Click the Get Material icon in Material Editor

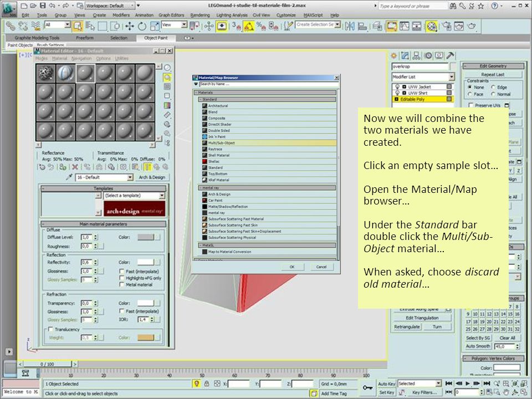point(42,167)
